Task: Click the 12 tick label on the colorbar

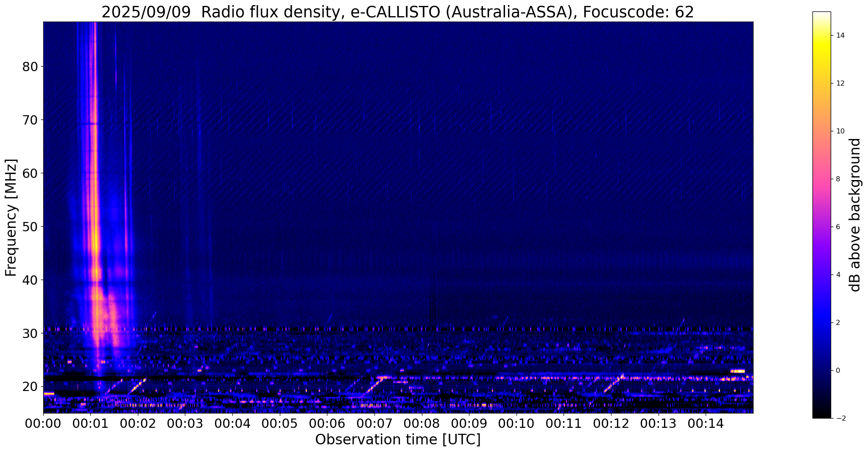Action: 840,83
